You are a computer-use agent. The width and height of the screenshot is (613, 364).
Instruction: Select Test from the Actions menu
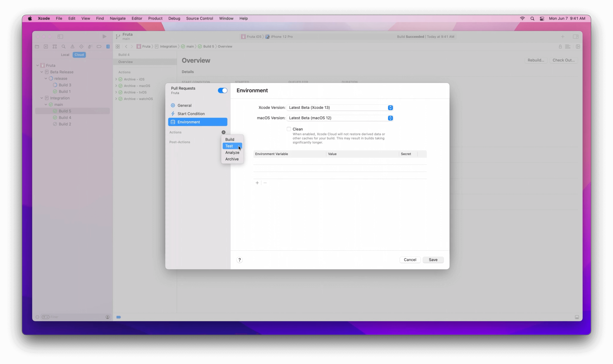[x=230, y=146]
